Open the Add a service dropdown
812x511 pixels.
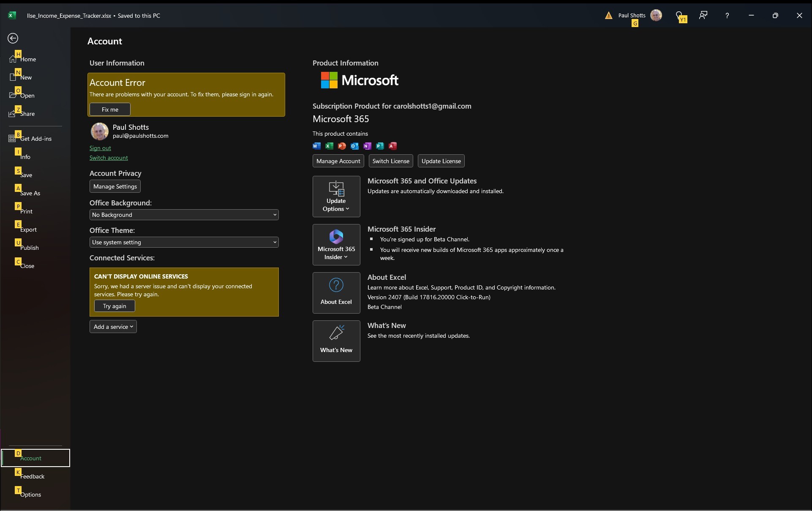pos(113,327)
